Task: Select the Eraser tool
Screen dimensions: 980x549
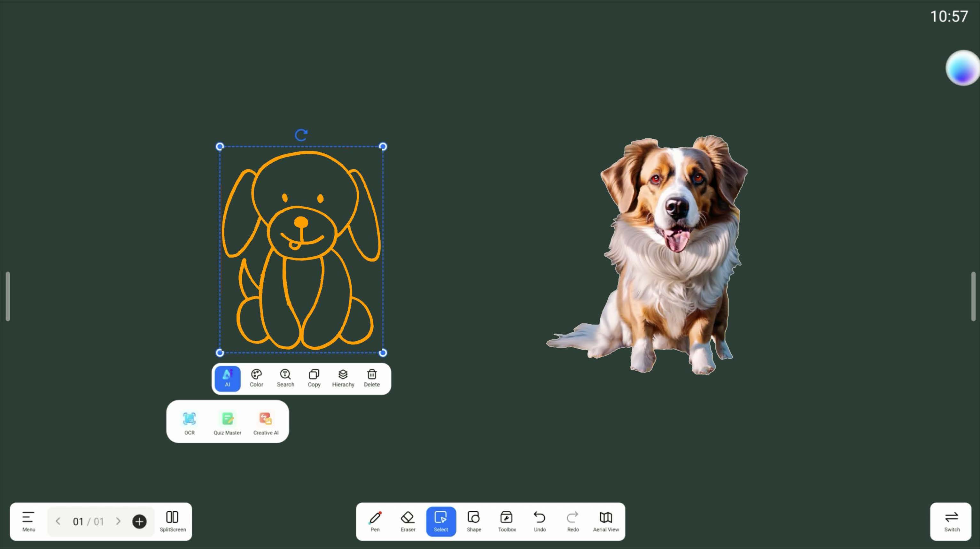Action: coord(408,521)
